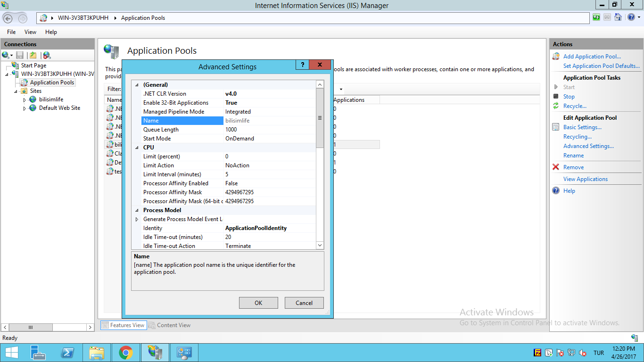Image resolution: width=644 pixels, height=362 pixels.
Task: Click the blue Help question icon
Action: [556, 191]
